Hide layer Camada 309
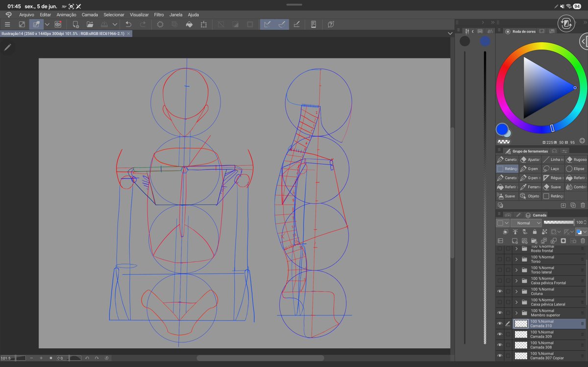Image resolution: width=588 pixels, height=367 pixels. 500,334
